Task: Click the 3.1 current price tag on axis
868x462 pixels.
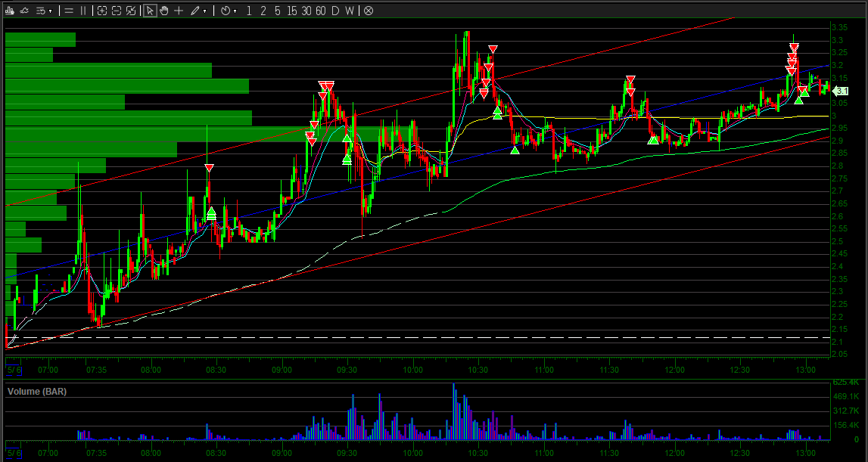Action: coord(841,91)
